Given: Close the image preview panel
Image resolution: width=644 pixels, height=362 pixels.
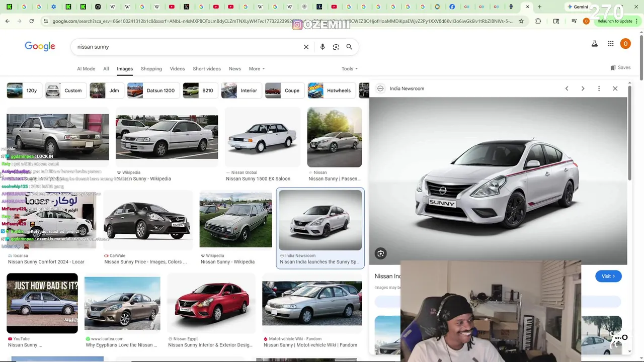Looking at the screenshot, I should click(615, 88).
